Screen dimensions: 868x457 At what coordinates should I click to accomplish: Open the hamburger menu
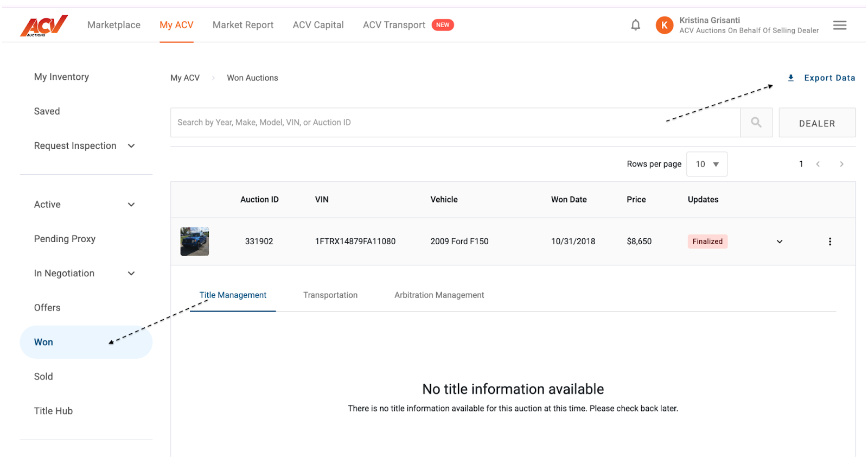coord(840,25)
